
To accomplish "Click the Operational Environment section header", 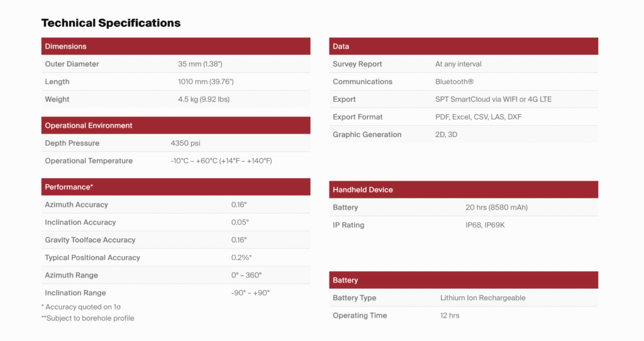I will (89, 126).
